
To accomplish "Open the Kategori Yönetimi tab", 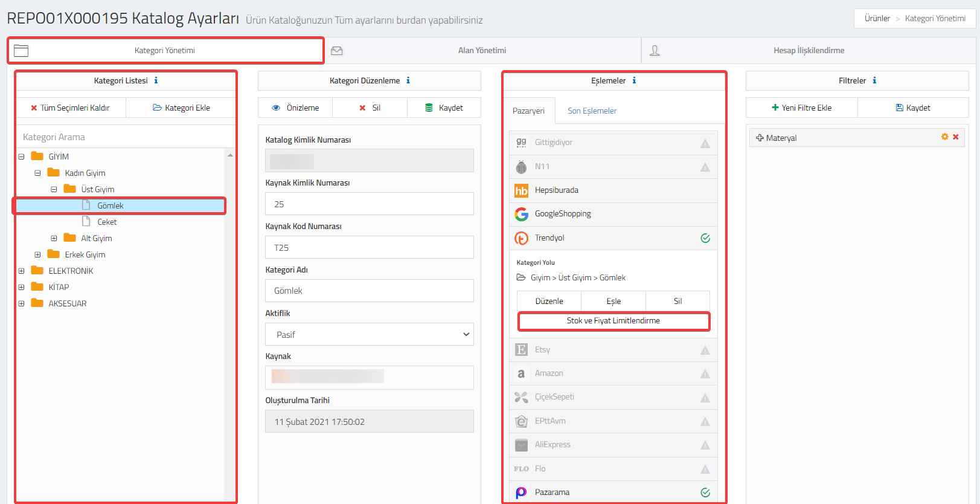I will (165, 50).
